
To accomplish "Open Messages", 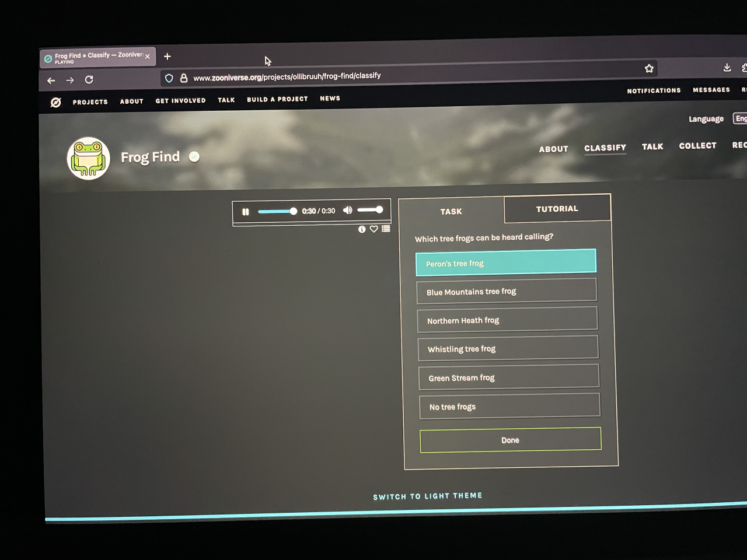I will click(711, 90).
